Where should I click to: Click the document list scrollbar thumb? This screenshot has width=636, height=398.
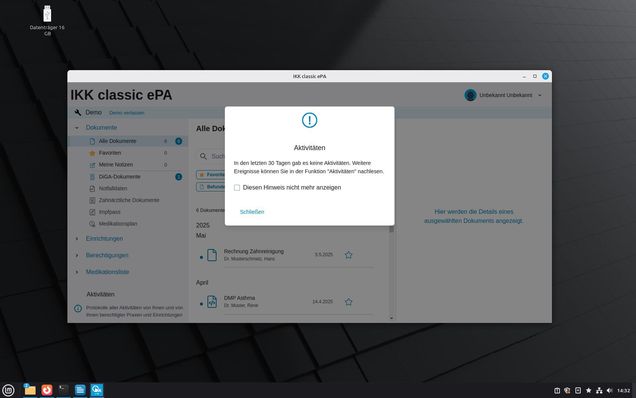point(391,229)
